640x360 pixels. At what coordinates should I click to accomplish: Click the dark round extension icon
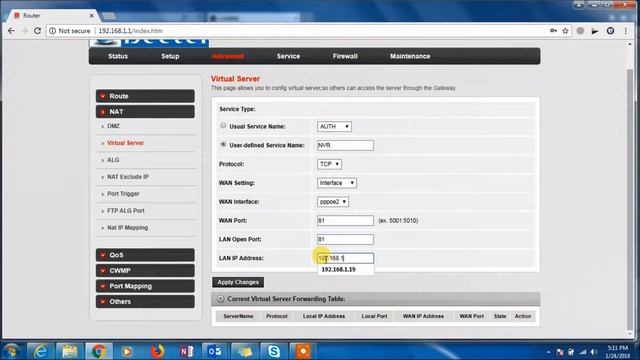click(x=611, y=31)
